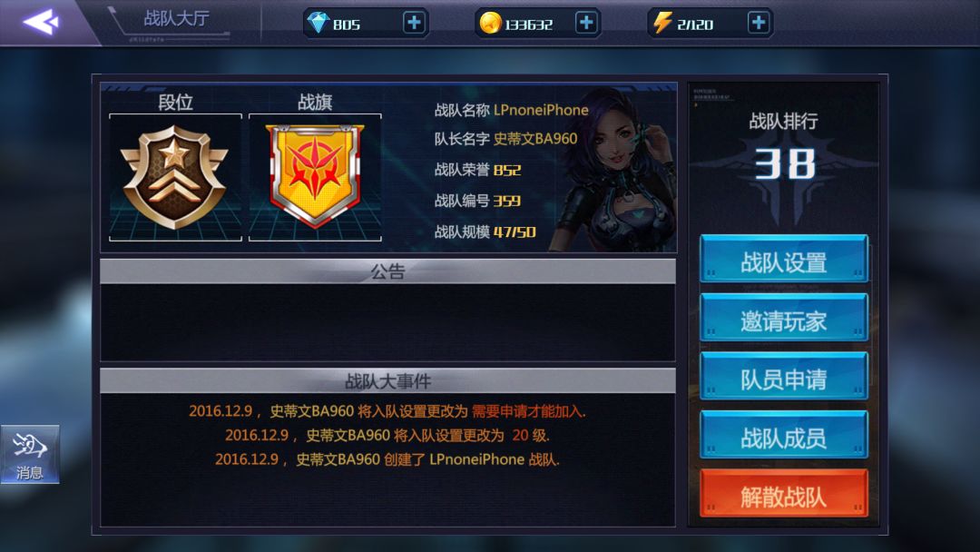Click the plus icon beside gold coins
This screenshot has height=552, width=980.
point(585,23)
